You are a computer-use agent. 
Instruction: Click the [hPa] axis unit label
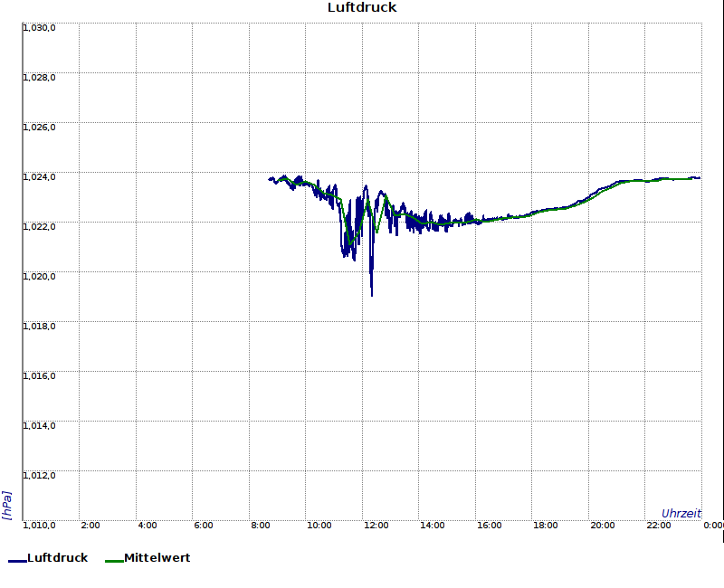coord(7,506)
